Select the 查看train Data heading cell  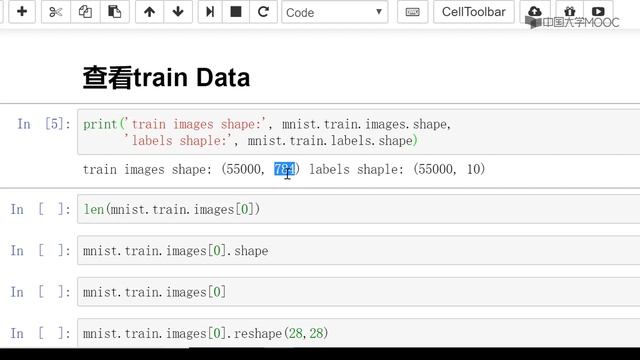pyautogui.click(x=166, y=78)
